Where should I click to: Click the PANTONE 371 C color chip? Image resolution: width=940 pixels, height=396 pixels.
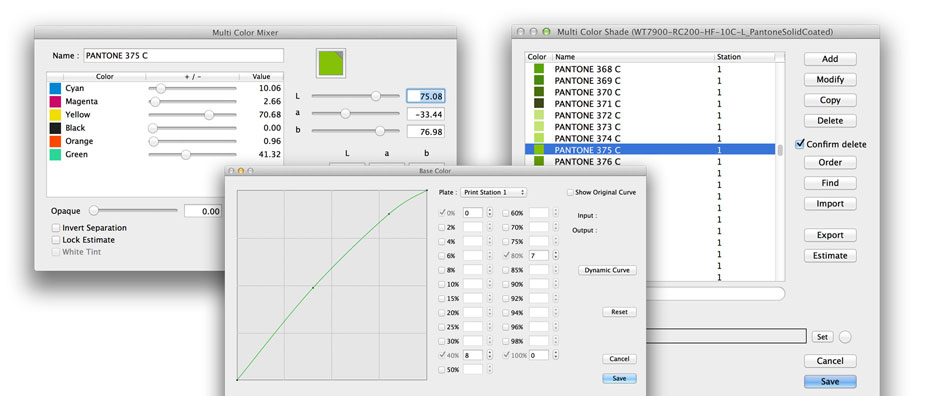(x=539, y=104)
